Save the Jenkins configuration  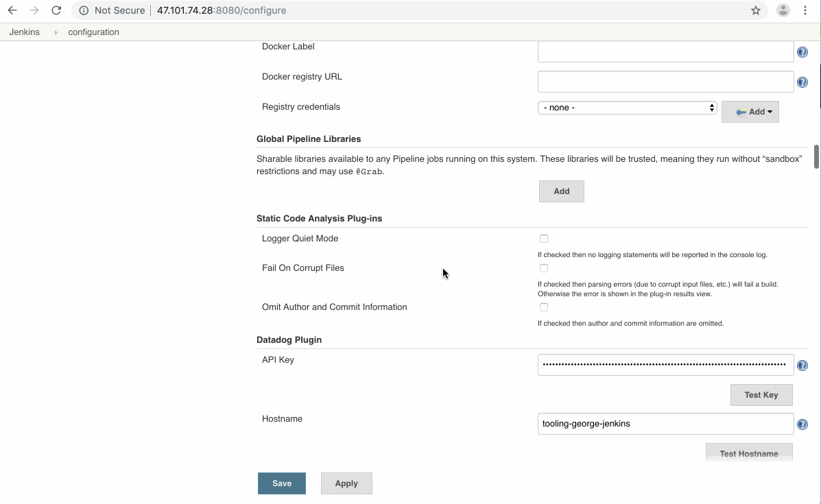[281, 483]
